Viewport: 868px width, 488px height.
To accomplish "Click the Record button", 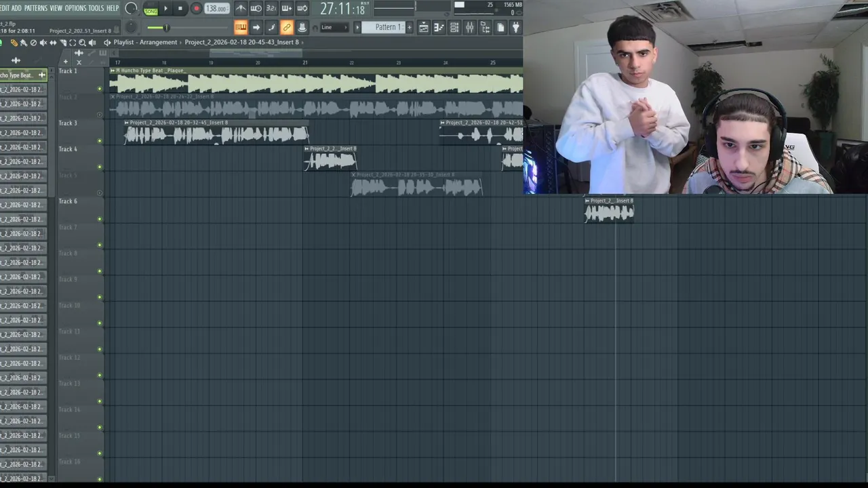I will (196, 9).
